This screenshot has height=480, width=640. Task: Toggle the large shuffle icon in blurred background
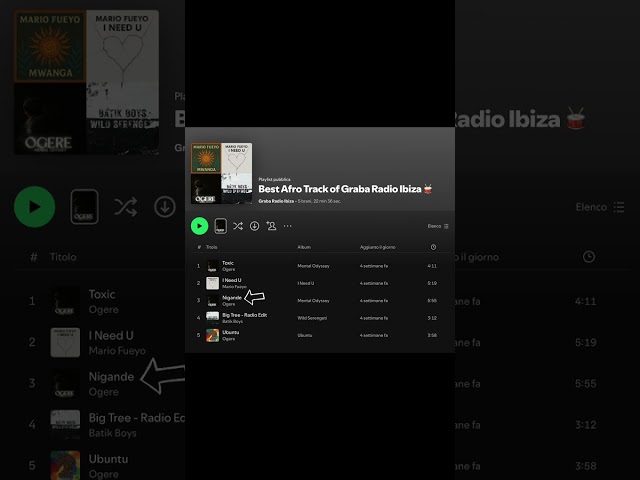click(x=125, y=207)
